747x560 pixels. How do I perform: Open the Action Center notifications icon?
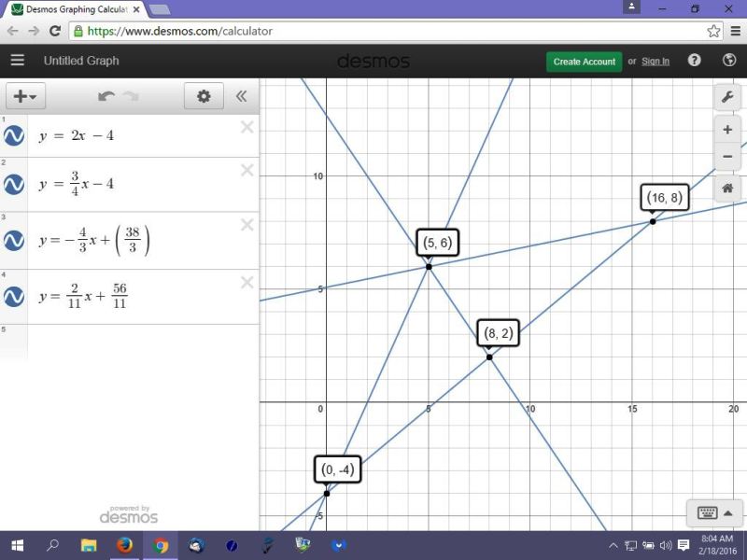[684, 545]
